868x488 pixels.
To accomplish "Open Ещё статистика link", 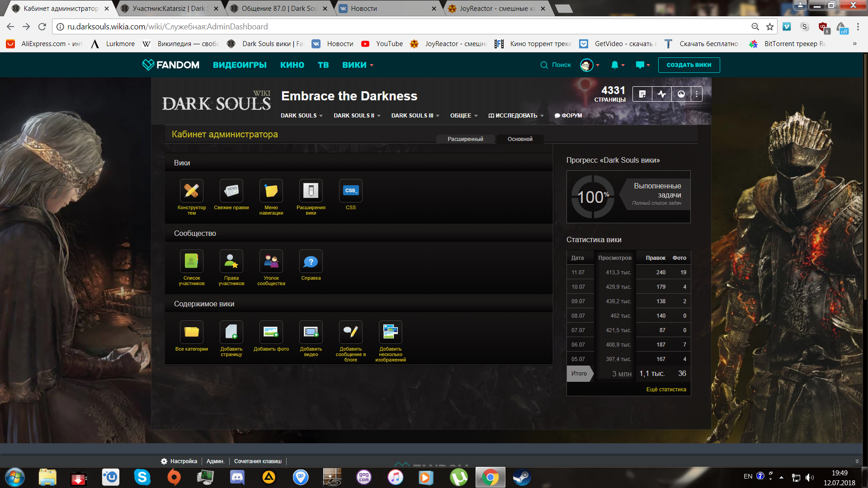I will click(x=666, y=389).
